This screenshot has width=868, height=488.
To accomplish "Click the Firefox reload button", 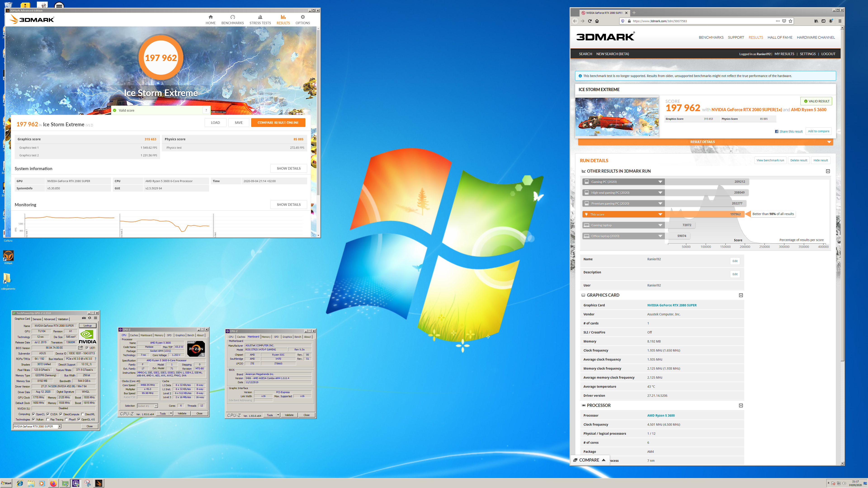I will (590, 21).
